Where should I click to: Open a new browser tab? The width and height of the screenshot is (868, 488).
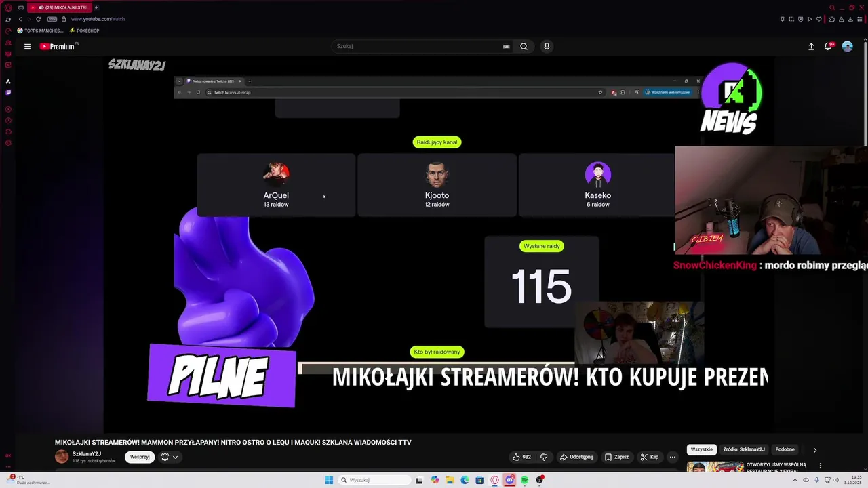tap(96, 7)
